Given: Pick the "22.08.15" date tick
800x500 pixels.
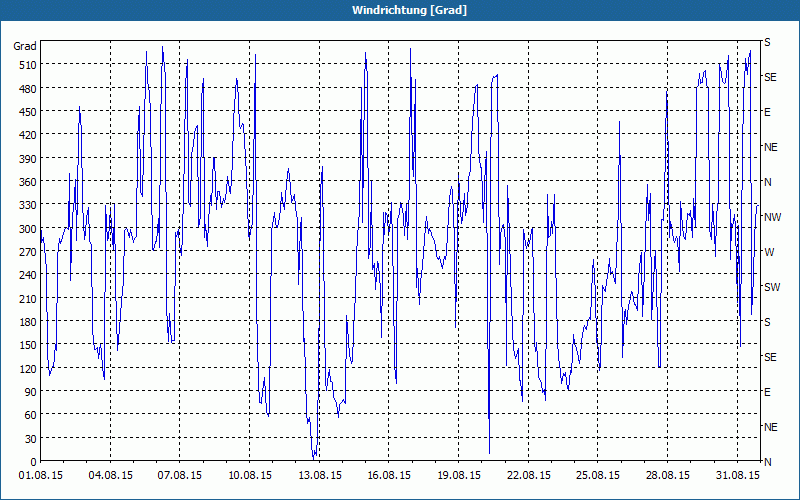Looking at the screenshot, I should point(529,475).
